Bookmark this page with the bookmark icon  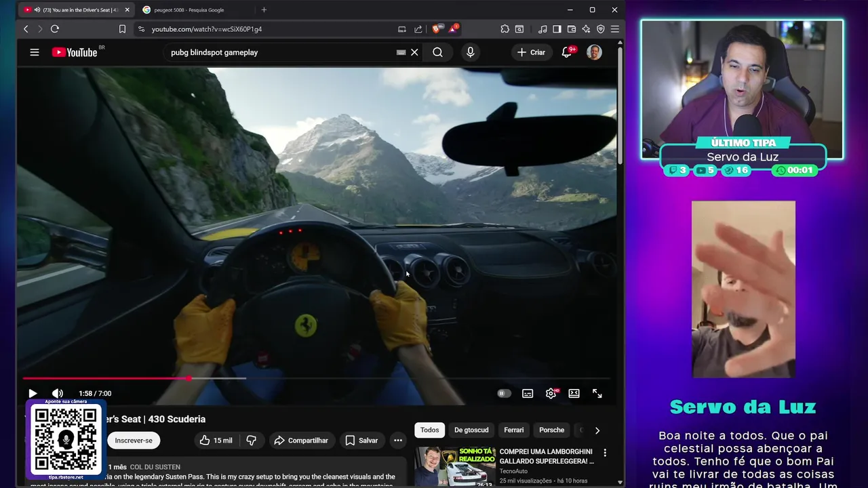coord(122,29)
